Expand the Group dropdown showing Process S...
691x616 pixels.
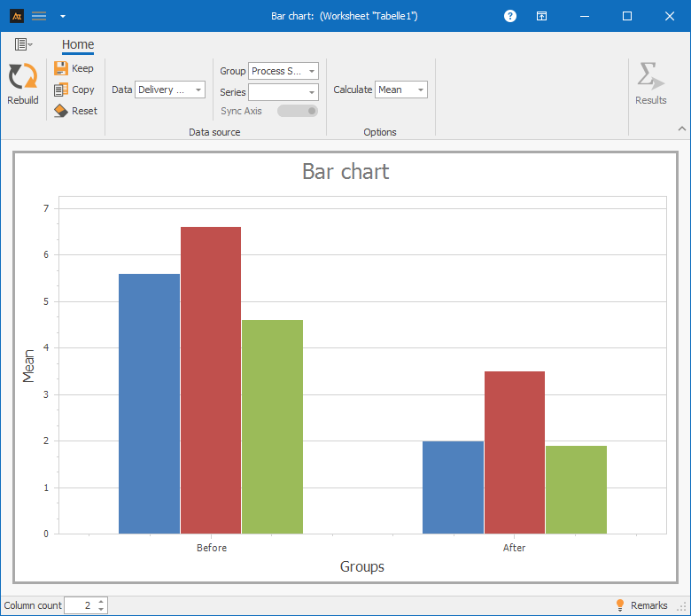click(283, 71)
